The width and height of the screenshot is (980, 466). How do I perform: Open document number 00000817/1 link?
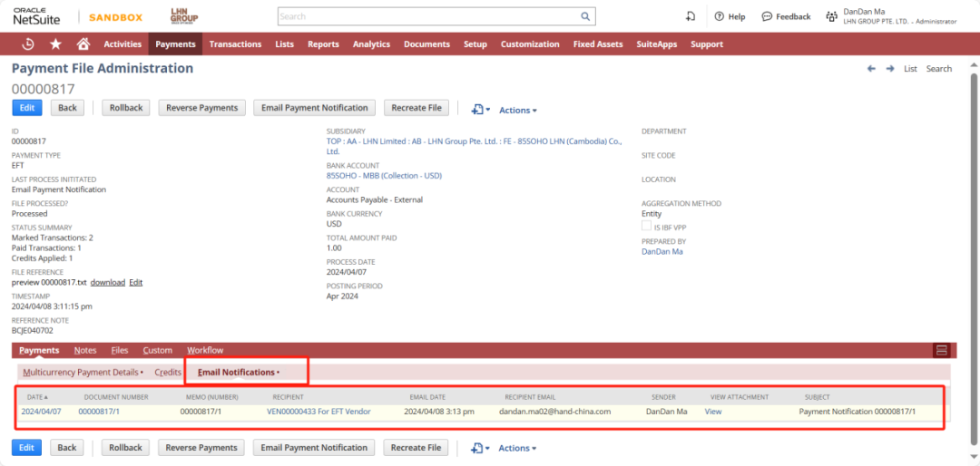[98, 412]
